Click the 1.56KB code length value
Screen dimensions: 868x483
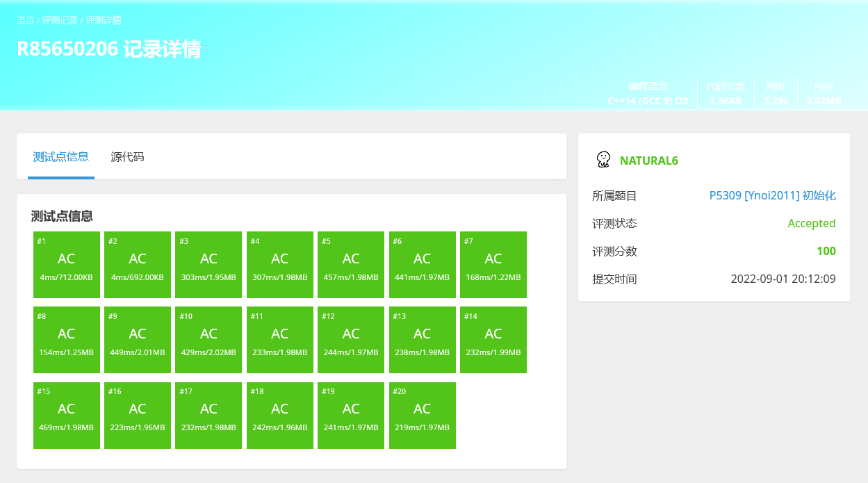coord(726,101)
